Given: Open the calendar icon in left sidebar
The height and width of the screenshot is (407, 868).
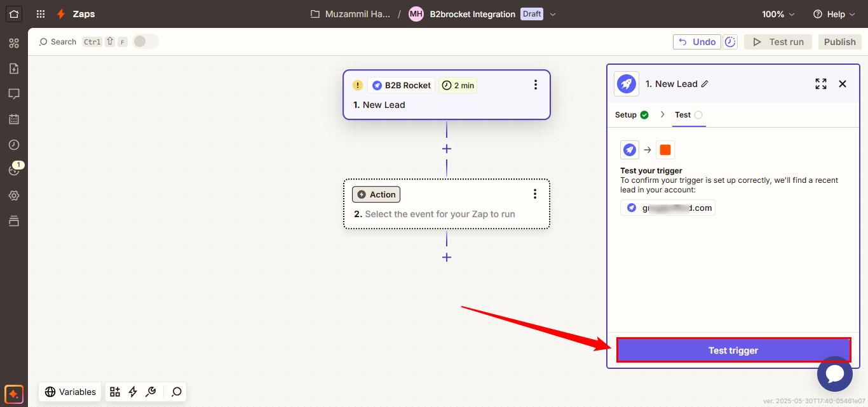Looking at the screenshot, I should point(14,119).
